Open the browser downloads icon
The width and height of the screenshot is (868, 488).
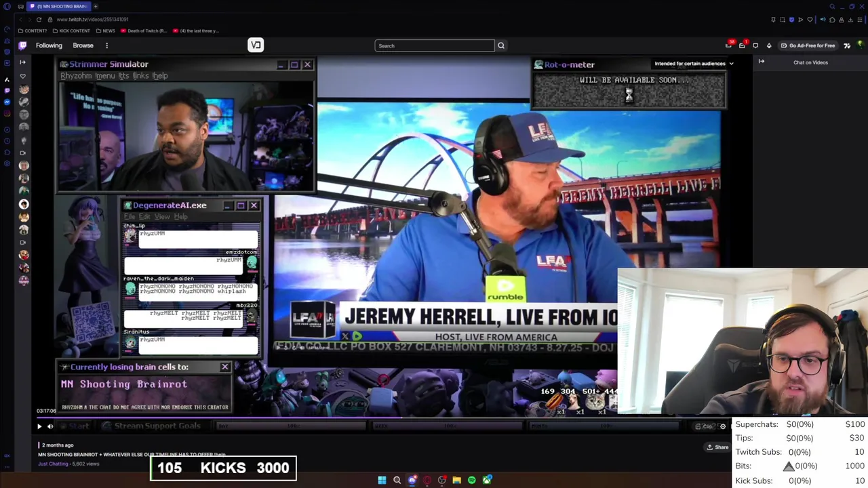[851, 20]
